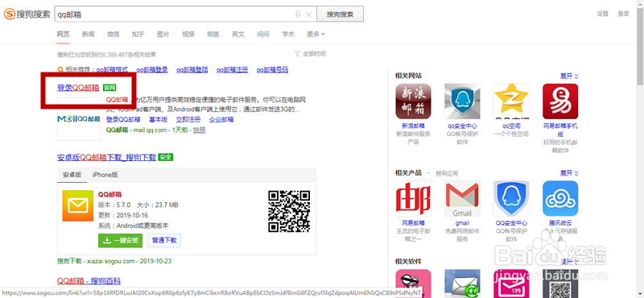Open the 登录QQ邮箱 sublink under description
The image size is (644, 298).
point(123,120)
